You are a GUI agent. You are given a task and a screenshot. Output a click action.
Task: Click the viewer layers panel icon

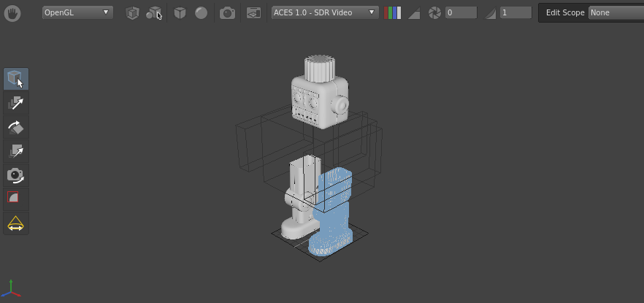tap(253, 13)
